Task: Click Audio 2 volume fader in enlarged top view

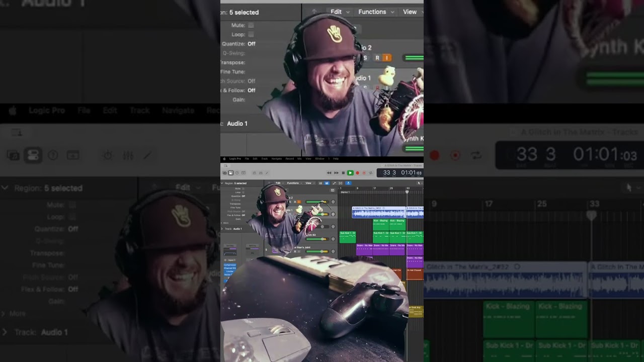Action: (414, 58)
